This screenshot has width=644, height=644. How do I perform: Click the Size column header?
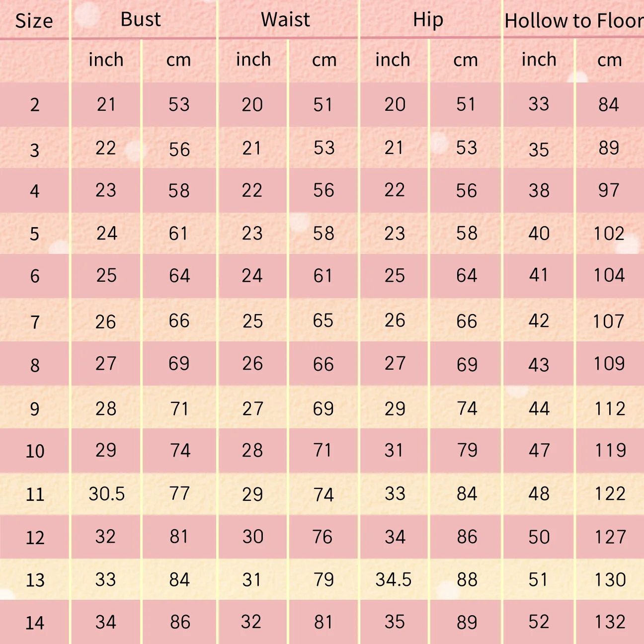(x=34, y=21)
